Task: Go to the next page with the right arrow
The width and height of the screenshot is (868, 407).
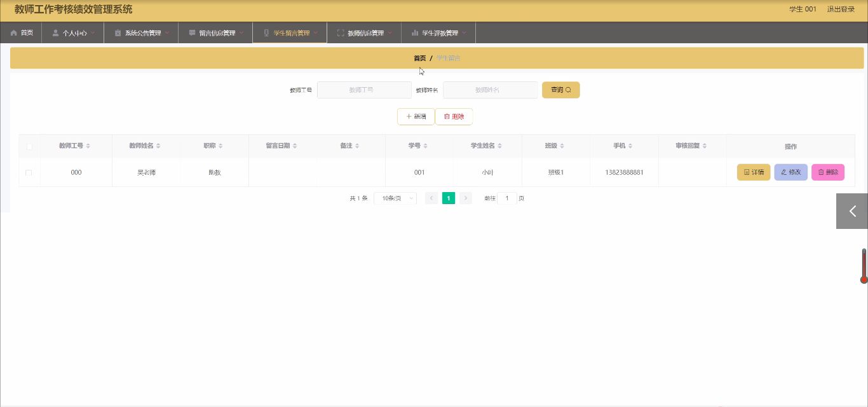Action: (x=466, y=198)
